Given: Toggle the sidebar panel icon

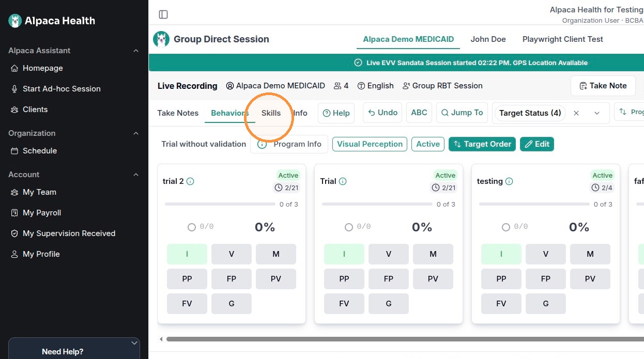Looking at the screenshot, I should click(163, 14).
